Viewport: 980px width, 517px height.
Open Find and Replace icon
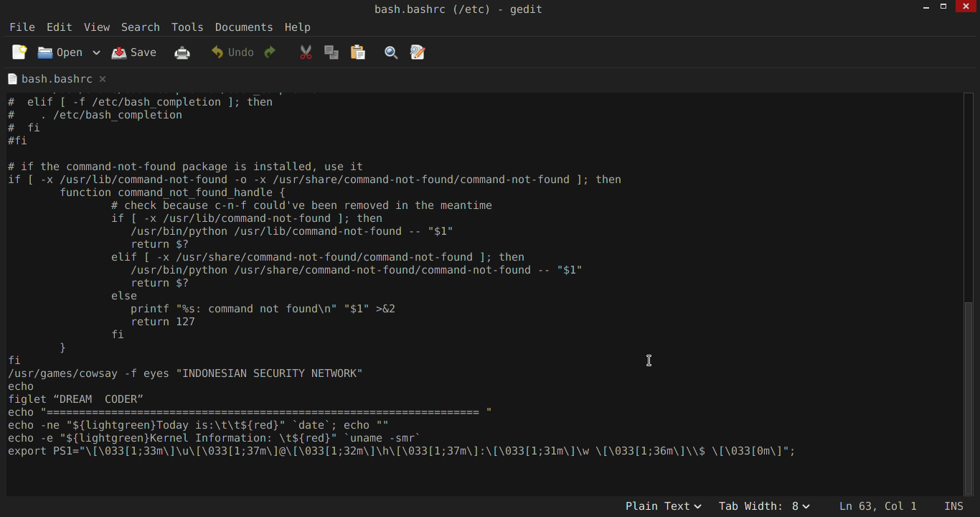[x=417, y=52]
